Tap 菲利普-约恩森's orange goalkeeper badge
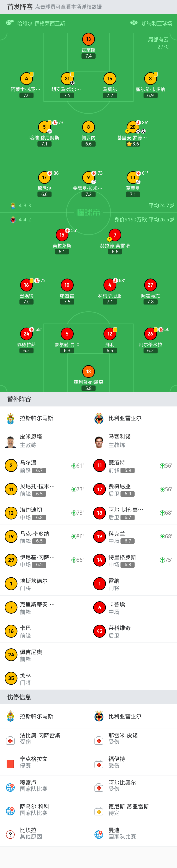 click(x=88, y=371)
